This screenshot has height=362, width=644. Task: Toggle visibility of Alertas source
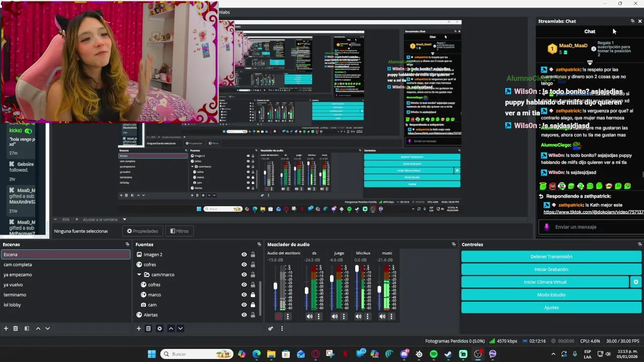pos(244,315)
